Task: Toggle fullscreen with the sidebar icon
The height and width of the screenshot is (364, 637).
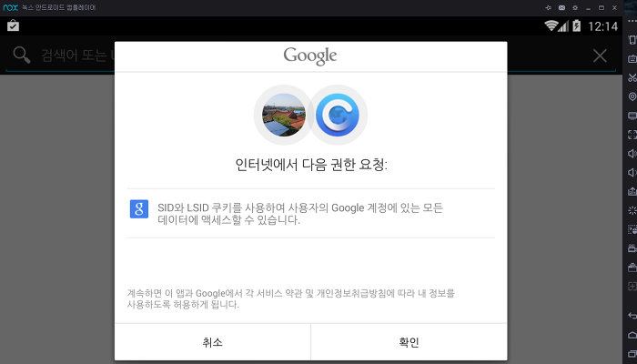Action: pyautogui.click(x=632, y=135)
